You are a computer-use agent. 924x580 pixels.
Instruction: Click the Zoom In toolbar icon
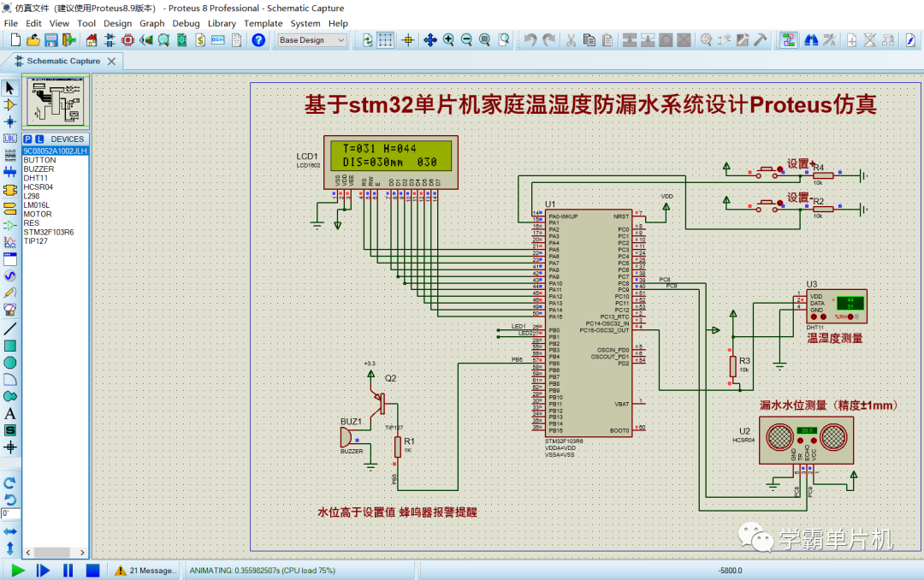447,39
